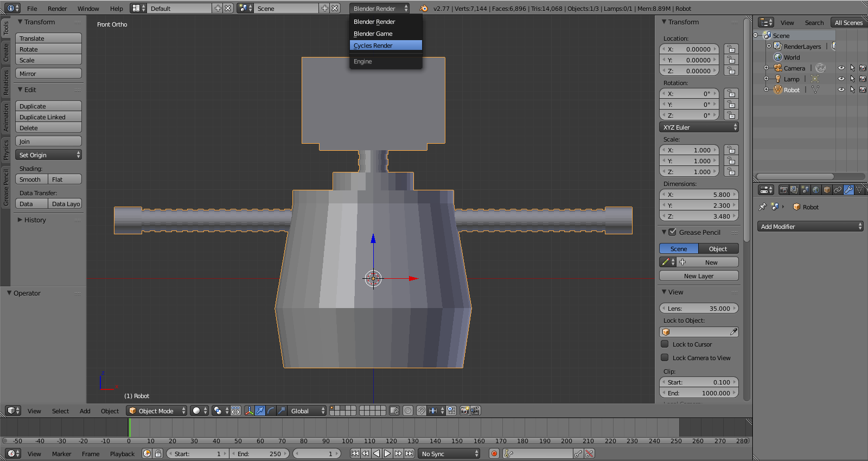
Task: Enable Lock Camera to View checkbox
Action: tap(665, 357)
